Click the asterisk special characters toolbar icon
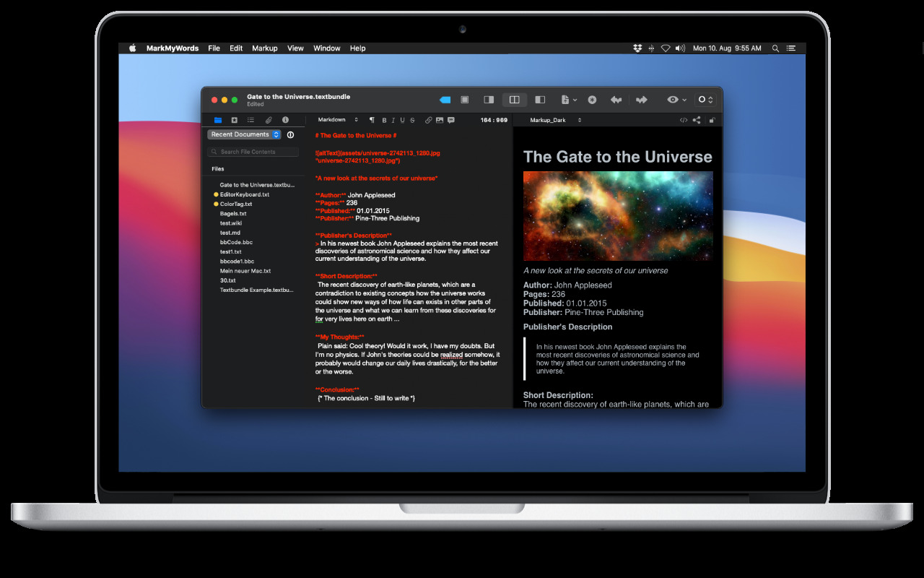 (593, 100)
